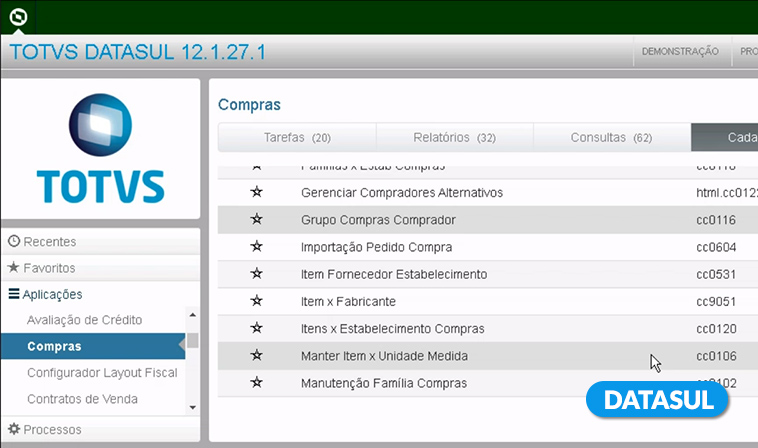Screen dimensions: 758x448
Task: Open the Processos section
Action: click(51, 429)
